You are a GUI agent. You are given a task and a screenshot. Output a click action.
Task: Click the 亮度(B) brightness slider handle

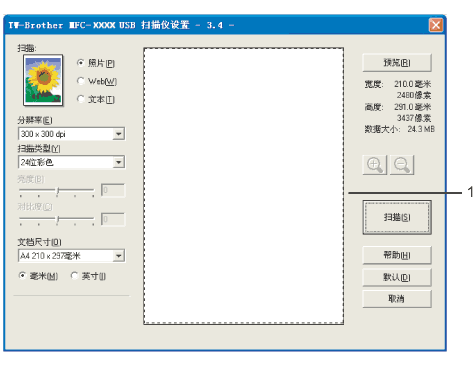58,191
